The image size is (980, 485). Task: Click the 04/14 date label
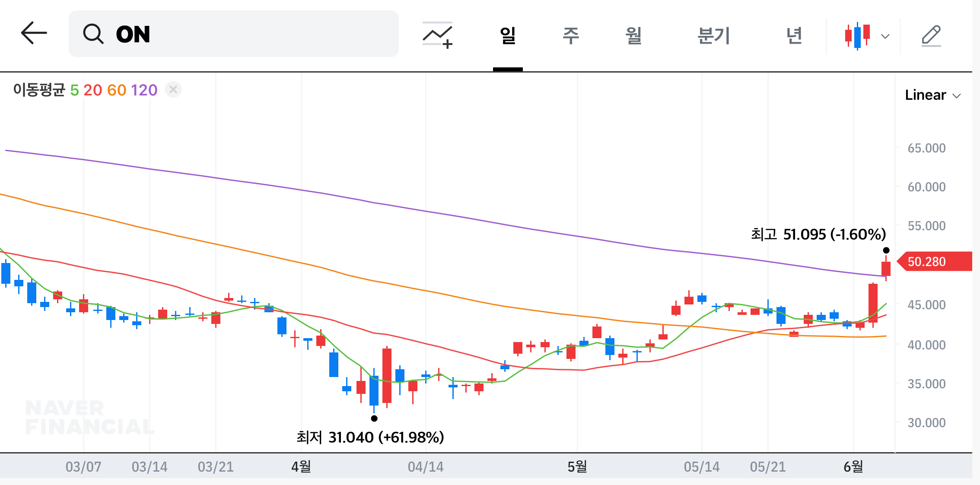[x=426, y=467]
